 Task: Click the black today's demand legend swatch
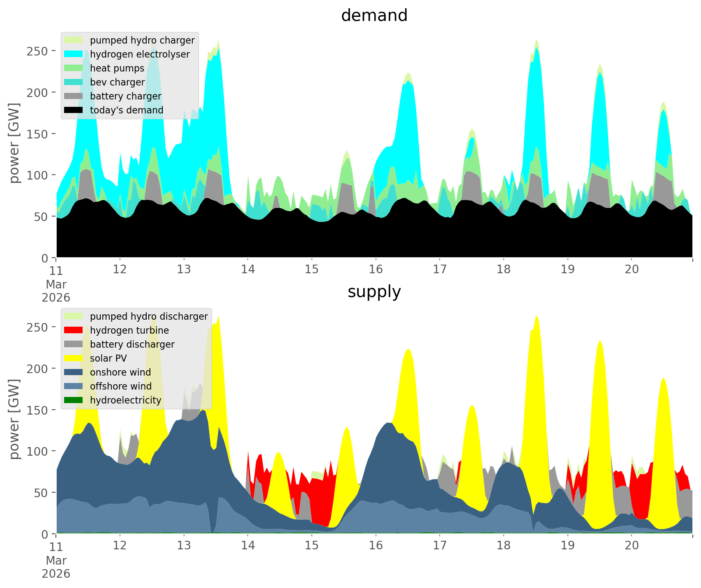pos(74,110)
